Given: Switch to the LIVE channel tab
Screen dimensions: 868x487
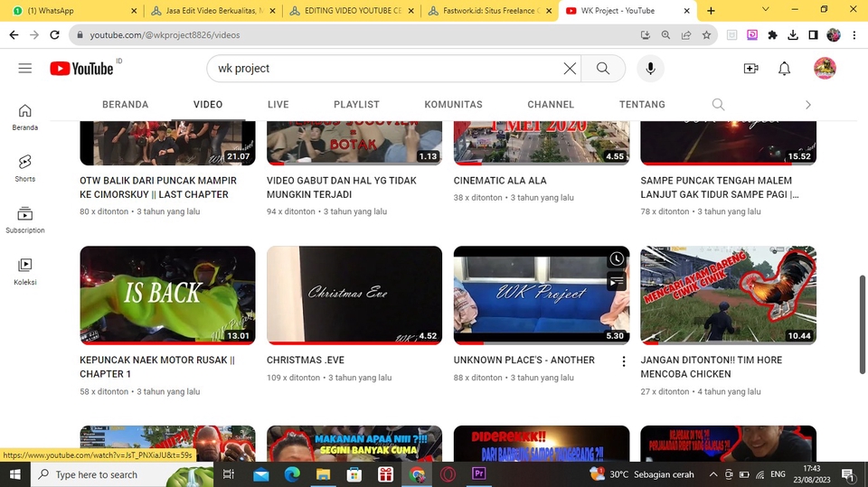Looking at the screenshot, I should [x=278, y=104].
